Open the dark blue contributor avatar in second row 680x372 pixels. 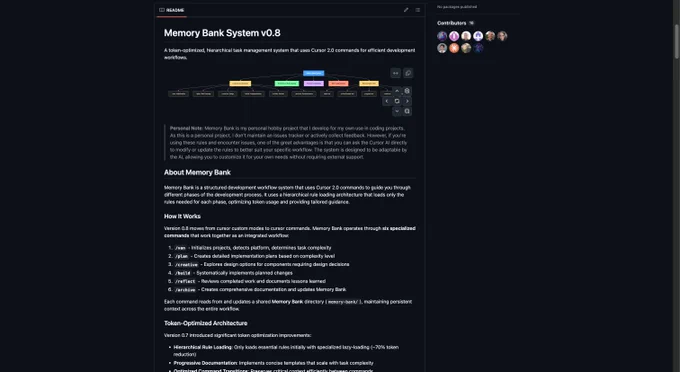(478, 48)
